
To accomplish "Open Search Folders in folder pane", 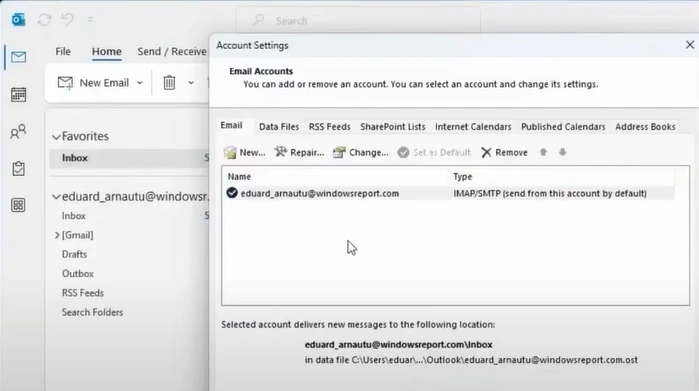I will coord(92,312).
